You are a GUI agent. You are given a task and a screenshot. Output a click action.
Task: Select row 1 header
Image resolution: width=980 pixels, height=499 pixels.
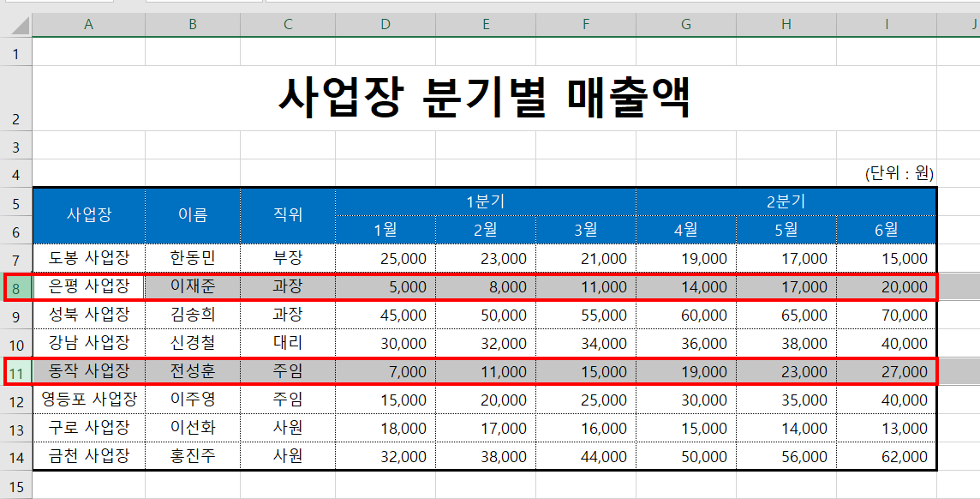[x=15, y=52]
